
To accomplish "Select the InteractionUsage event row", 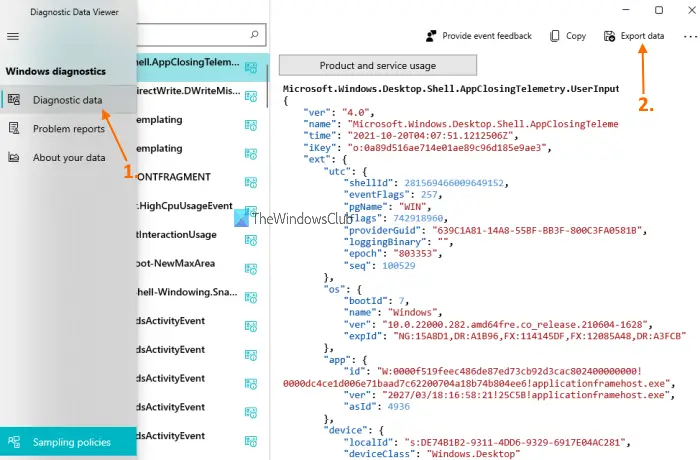I will [201, 239].
